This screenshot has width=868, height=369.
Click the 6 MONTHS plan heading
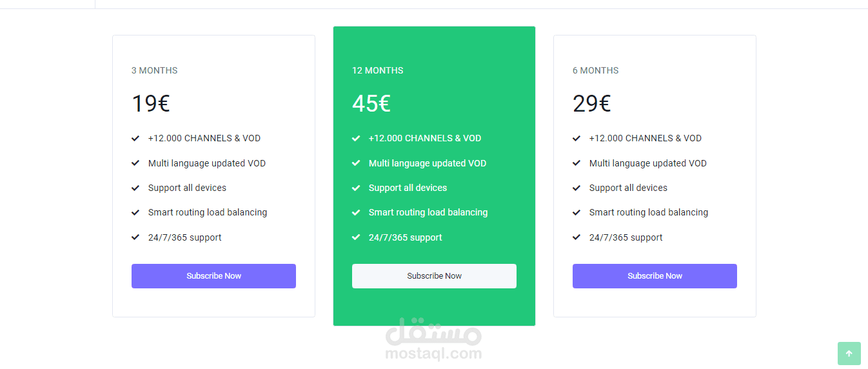click(596, 70)
